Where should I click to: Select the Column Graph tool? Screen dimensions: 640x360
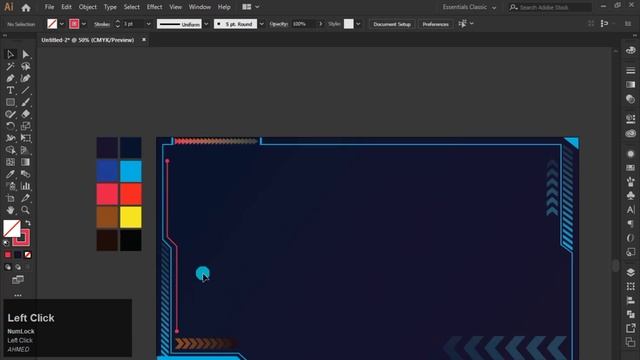click(26, 186)
